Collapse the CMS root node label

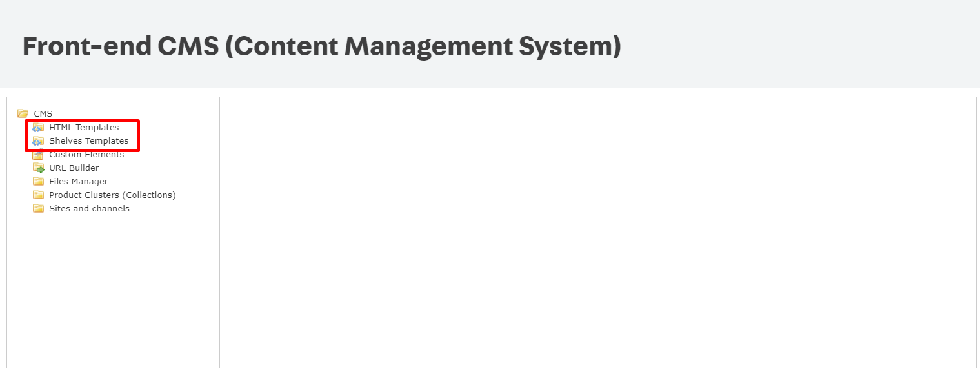click(43, 114)
